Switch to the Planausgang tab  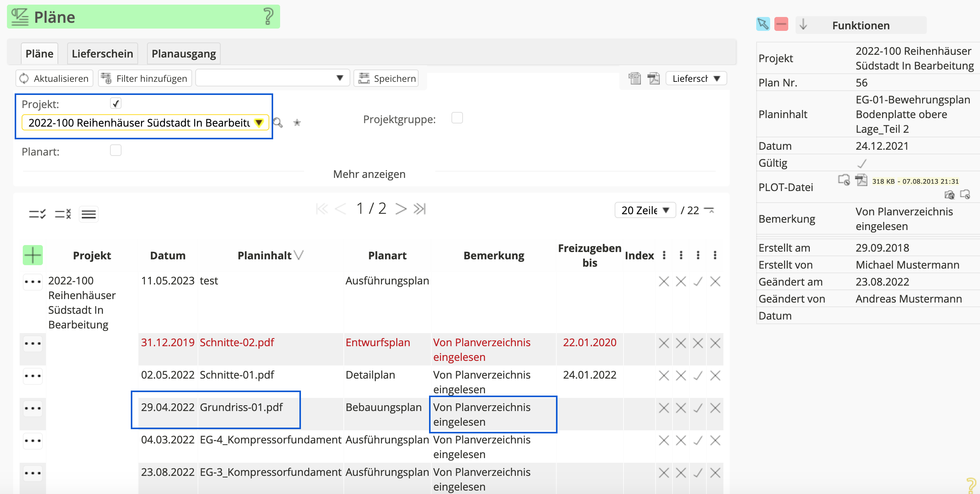[184, 54]
